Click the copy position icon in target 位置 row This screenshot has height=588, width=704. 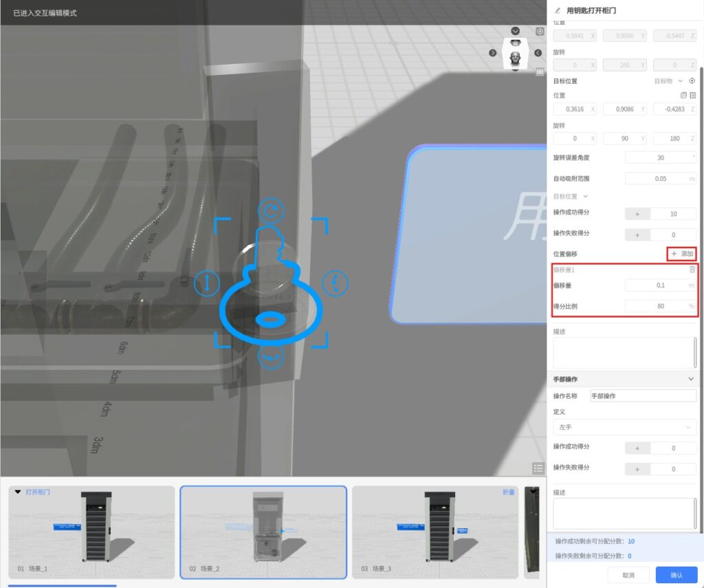(x=683, y=96)
